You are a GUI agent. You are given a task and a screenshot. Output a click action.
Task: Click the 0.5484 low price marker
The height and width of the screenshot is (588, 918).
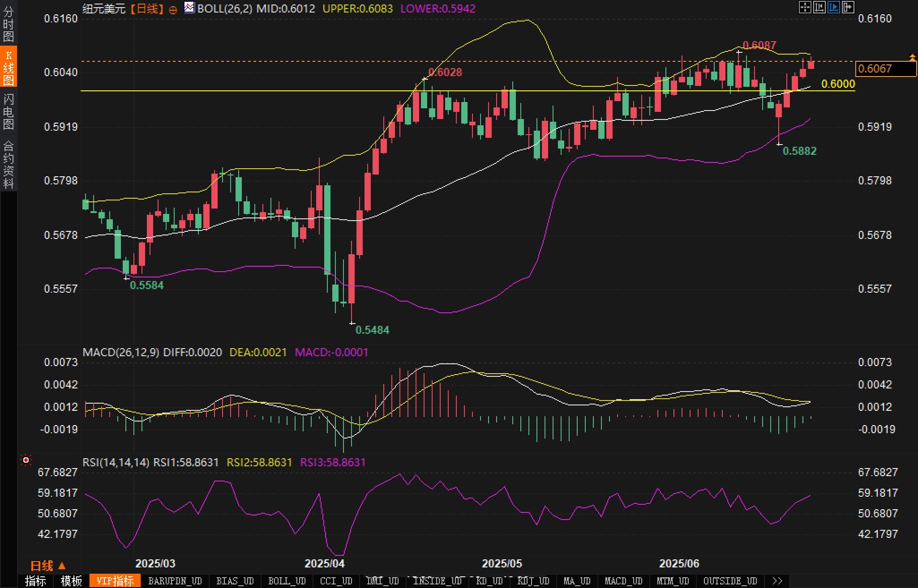[373, 330]
